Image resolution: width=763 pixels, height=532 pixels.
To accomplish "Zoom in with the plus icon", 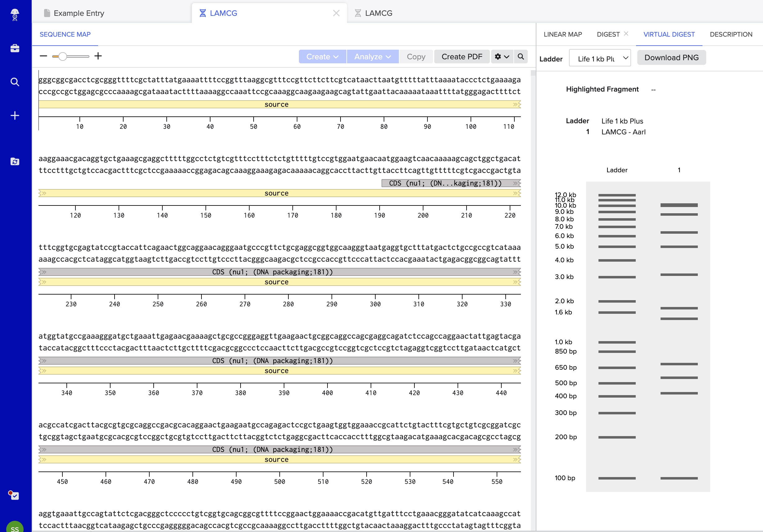I will [x=98, y=56].
